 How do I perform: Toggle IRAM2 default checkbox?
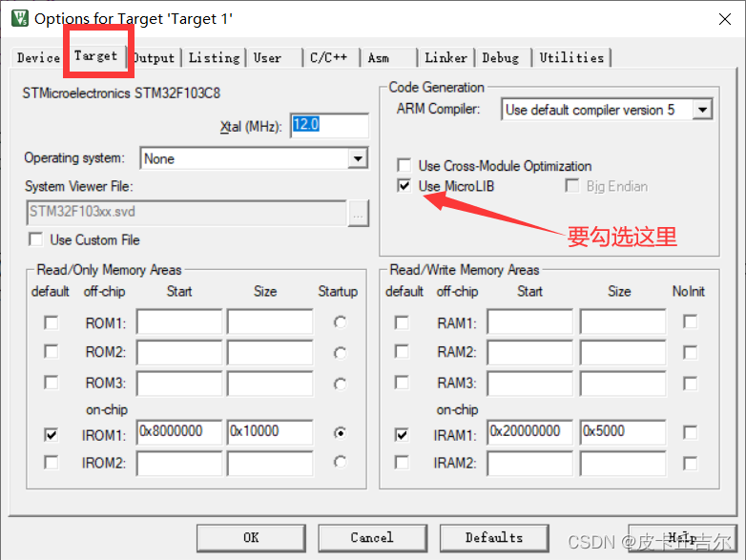pyautogui.click(x=402, y=463)
